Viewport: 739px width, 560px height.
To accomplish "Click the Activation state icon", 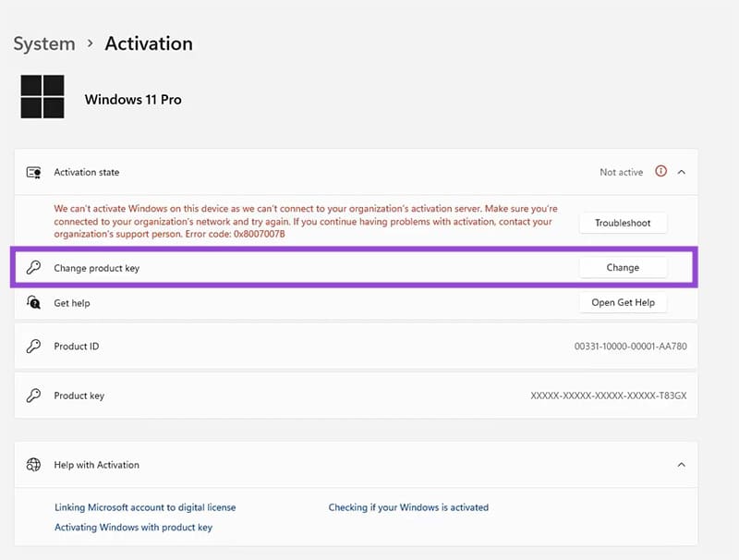I will coord(33,172).
